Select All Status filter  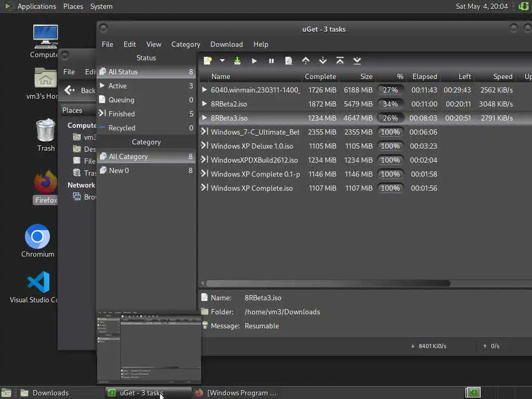(146, 72)
